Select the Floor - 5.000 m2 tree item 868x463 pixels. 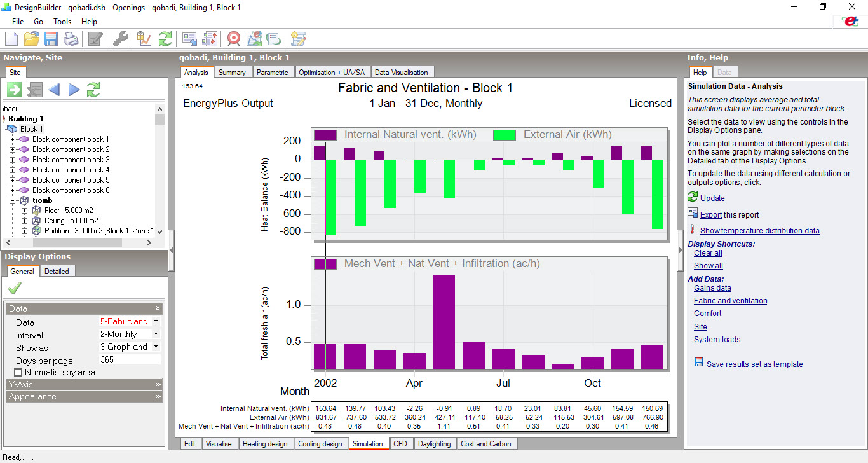[69, 211]
